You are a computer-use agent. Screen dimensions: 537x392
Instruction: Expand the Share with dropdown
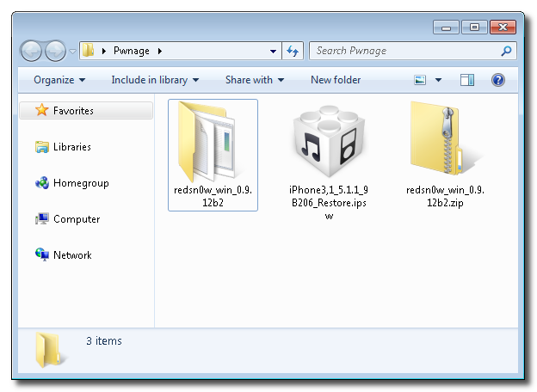pos(255,80)
